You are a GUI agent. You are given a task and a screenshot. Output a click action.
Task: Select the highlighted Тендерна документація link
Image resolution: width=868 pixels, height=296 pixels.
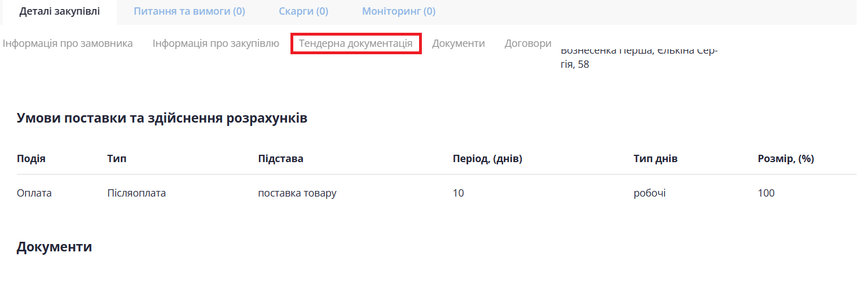(355, 43)
